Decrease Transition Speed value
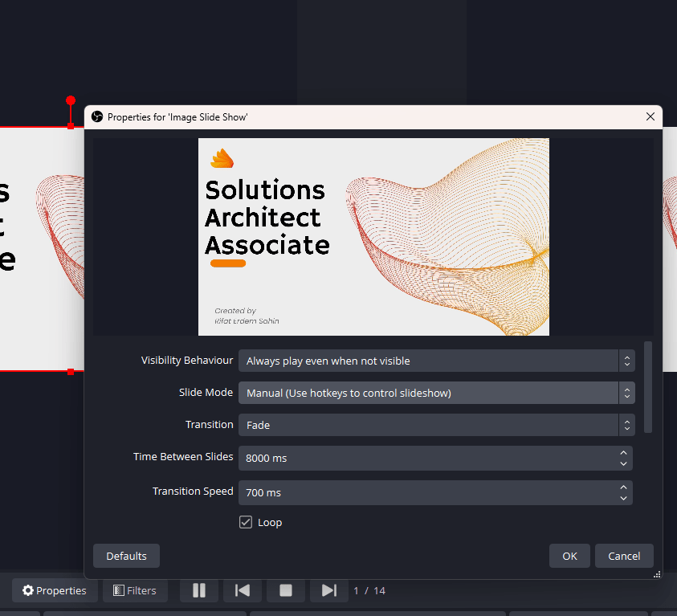This screenshot has width=677, height=616. coord(623,498)
